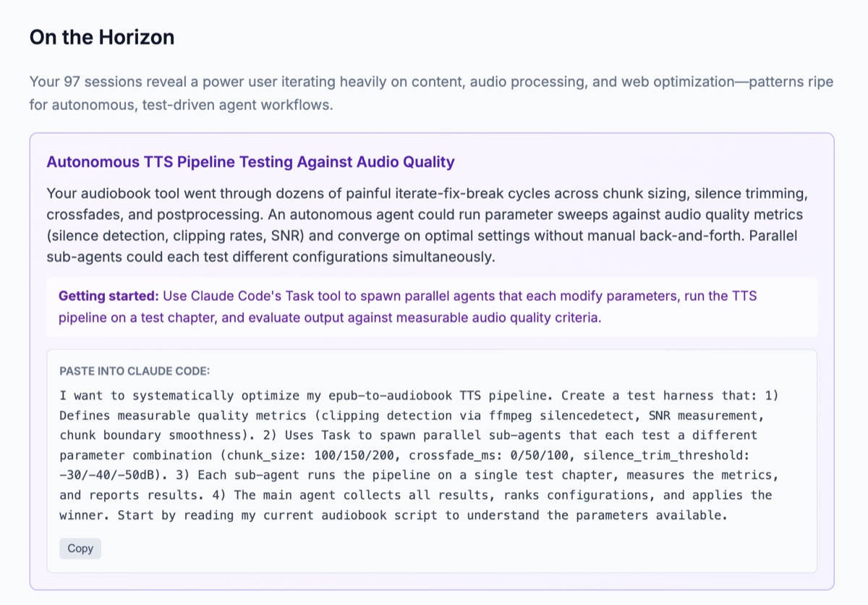Click the On the Horizon section heading
Viewport: 868px width, 605px height.
[101, 37]
